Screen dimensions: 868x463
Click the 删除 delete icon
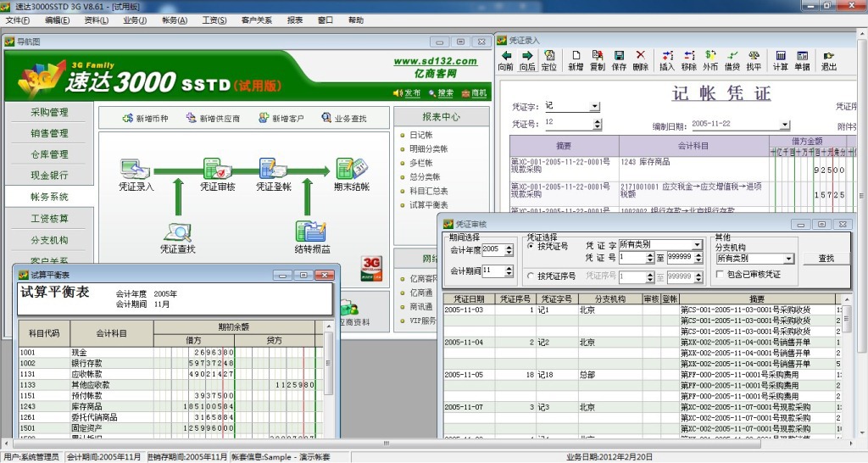(x=641, y=60)
